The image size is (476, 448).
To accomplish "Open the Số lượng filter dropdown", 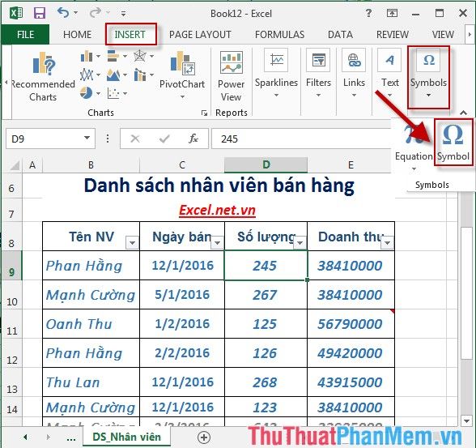I will (300, 243).
